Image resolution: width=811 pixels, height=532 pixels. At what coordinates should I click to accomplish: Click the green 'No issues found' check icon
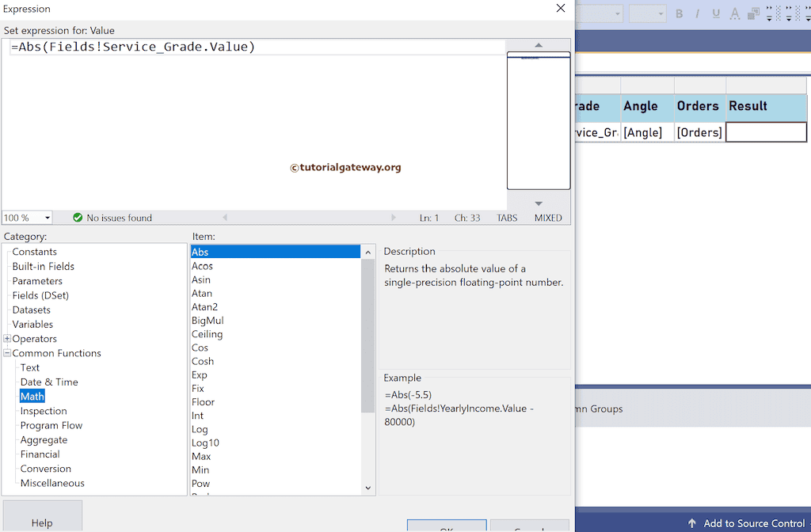(78, 218)
